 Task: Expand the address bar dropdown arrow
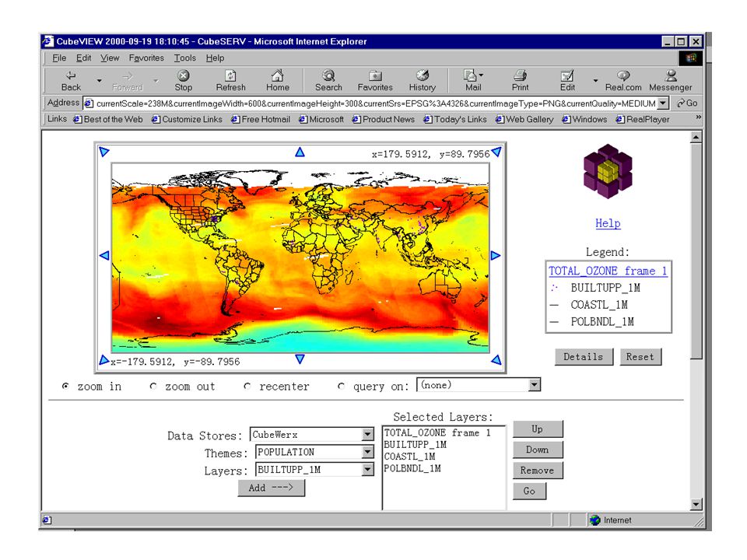point(663,103)
